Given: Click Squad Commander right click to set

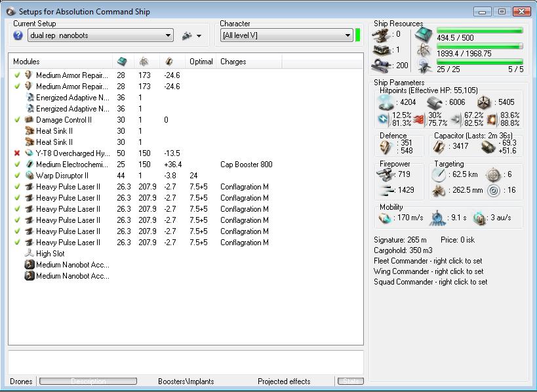Looking at the screenshot, I should click(431, 282).
